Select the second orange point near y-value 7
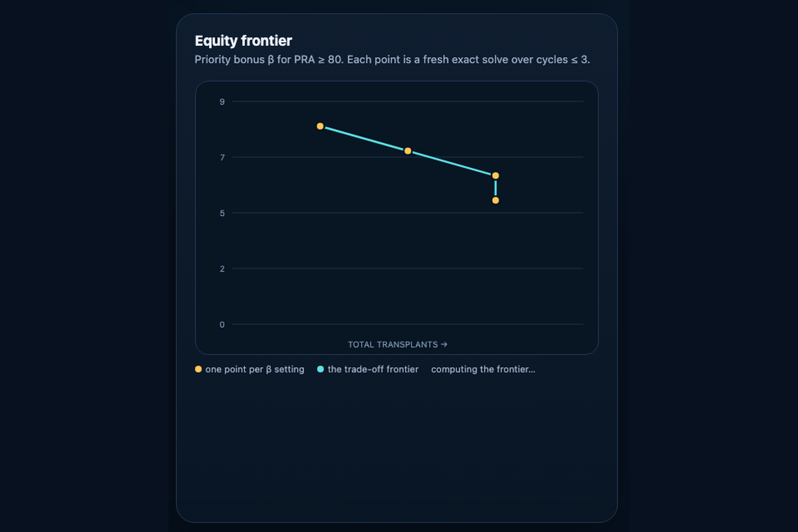 [408, 151]
